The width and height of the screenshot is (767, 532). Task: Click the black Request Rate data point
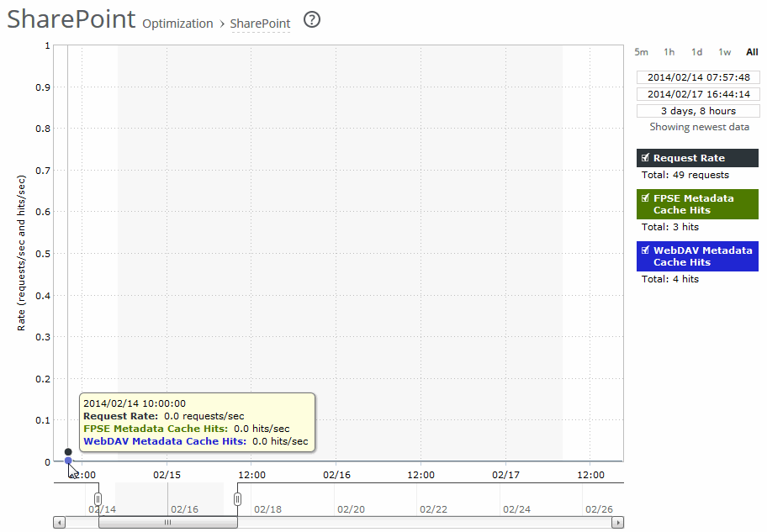(68, 452)
